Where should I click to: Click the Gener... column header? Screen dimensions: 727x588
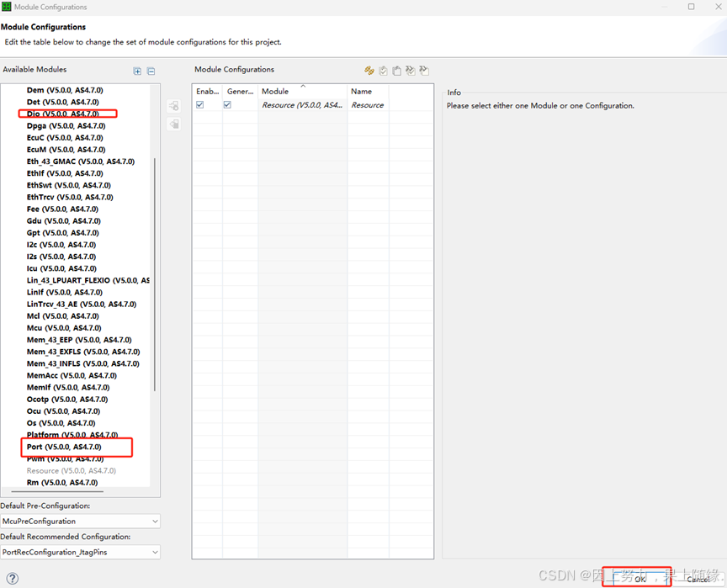coord(240,92)
